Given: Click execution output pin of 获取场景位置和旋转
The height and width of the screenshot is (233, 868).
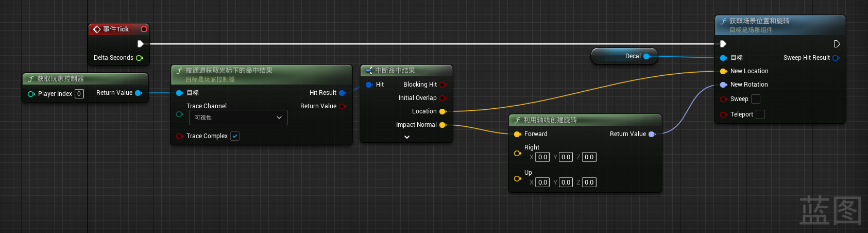Looking at the screenshot, I should tap(837, 44).
